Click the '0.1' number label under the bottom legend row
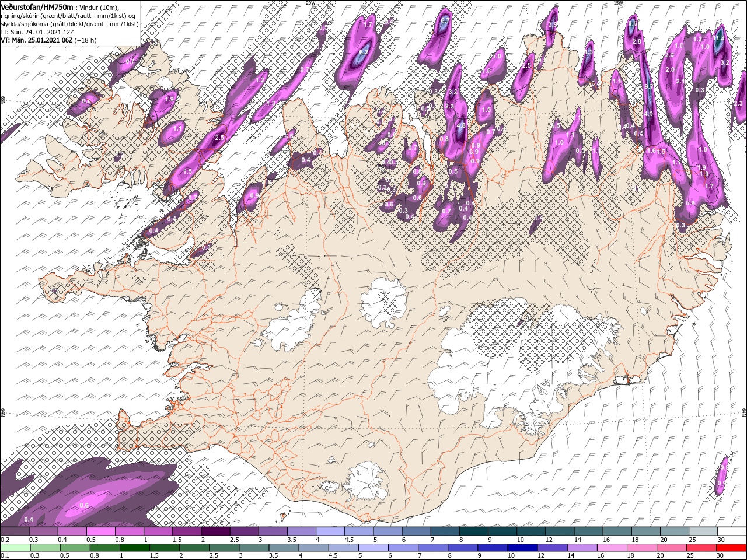 [x=5, y=555]
